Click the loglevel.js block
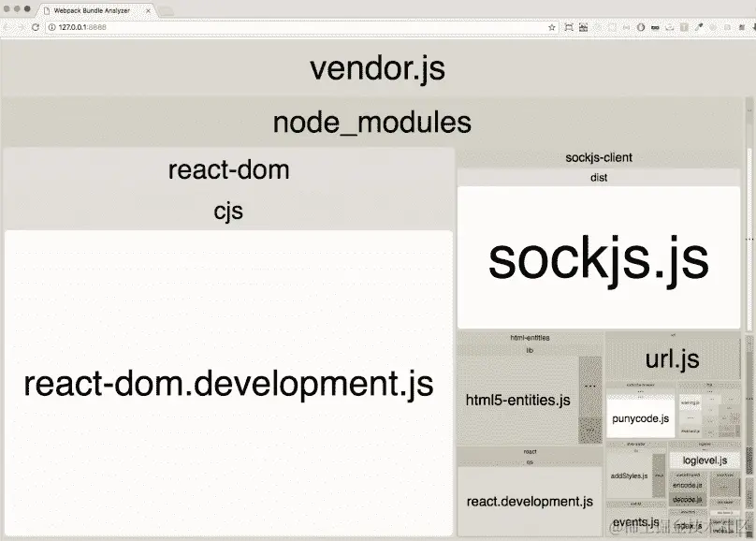The width and height of the screenshot is (756, 541). pos(705,461)
